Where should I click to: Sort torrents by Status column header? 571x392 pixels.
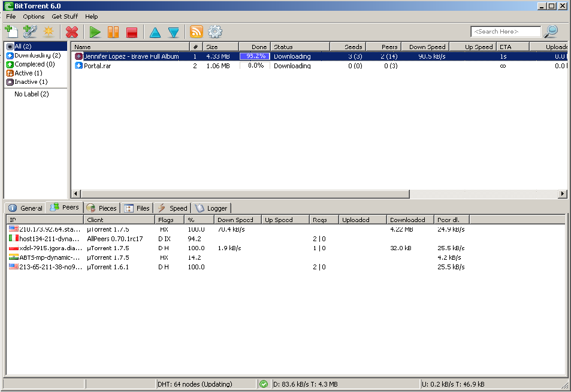pos(300,47)
